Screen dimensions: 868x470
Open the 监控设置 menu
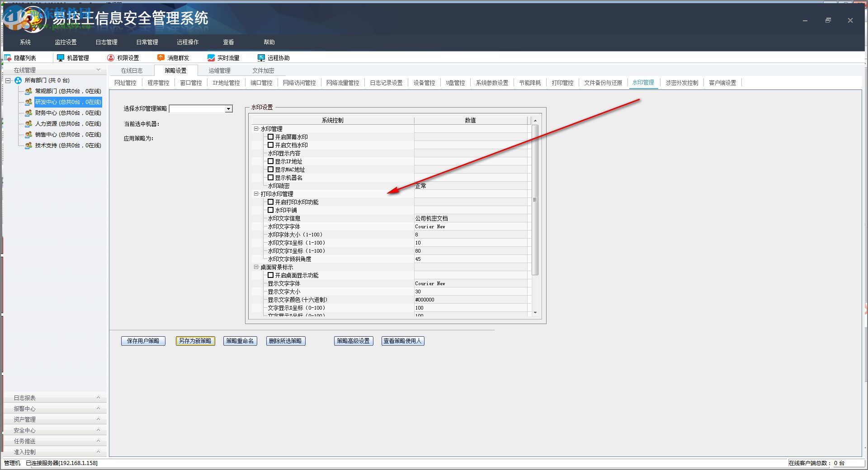tap(66, 42)
